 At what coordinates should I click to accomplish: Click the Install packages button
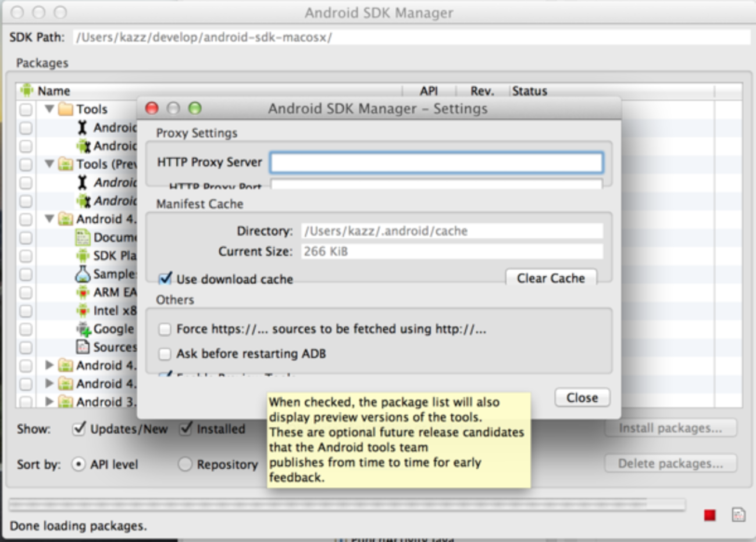pos(671,428)
